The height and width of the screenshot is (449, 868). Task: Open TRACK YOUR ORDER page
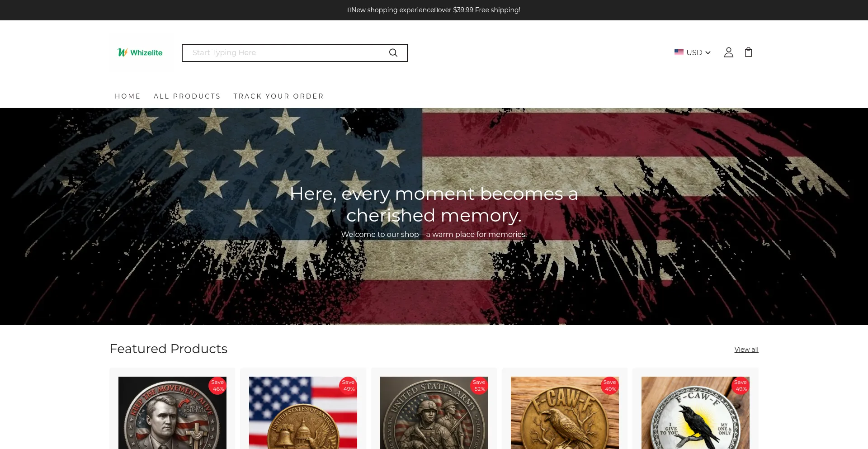pyautogui.click(x=278, y=96)
